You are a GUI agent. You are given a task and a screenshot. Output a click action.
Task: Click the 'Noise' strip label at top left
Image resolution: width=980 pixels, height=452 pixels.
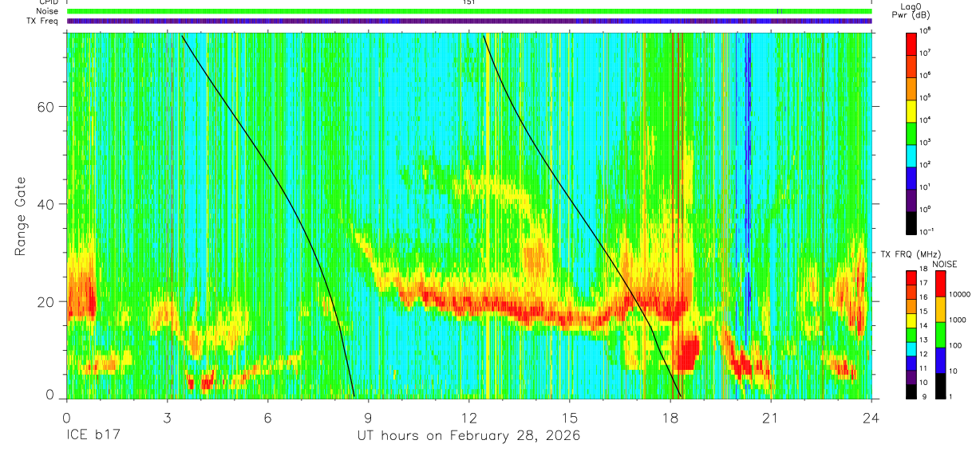[x=47, y=11]
